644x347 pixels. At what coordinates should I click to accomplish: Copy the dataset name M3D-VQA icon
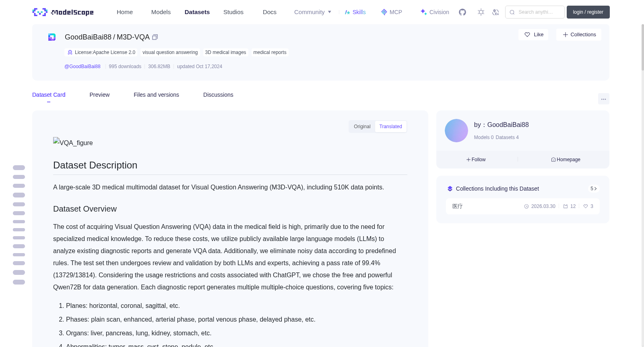155,37
